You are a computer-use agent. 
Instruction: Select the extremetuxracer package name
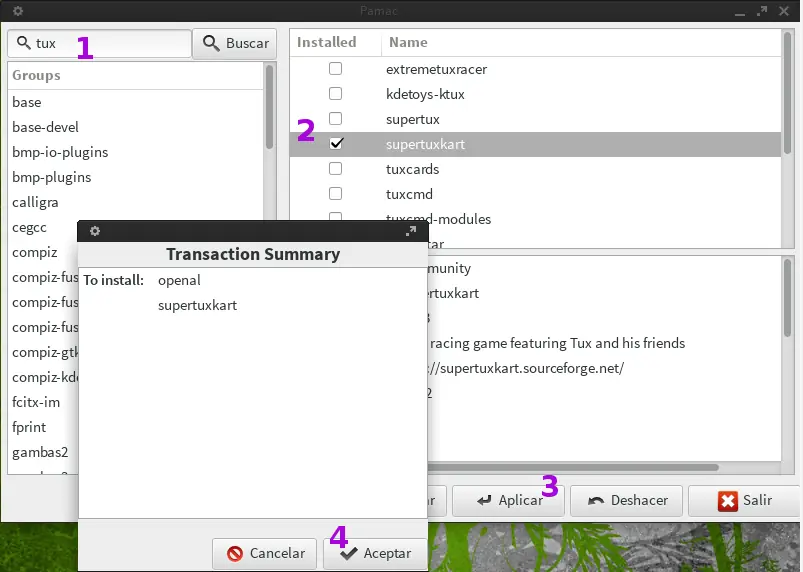coord(436,69)
